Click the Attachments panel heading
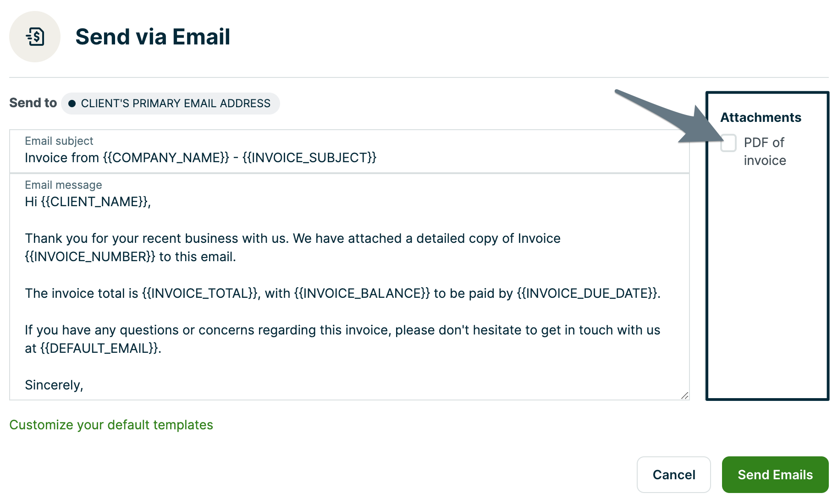The width and height of the screenshot is (838, 504). 761,117
